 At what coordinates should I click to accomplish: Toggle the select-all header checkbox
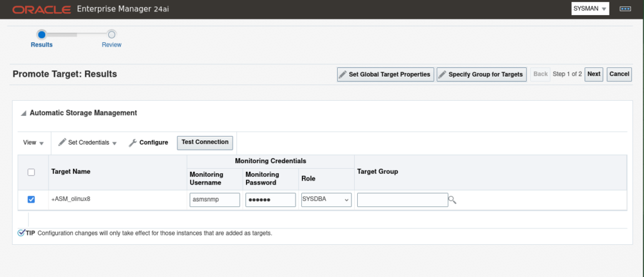coord(31,172)
